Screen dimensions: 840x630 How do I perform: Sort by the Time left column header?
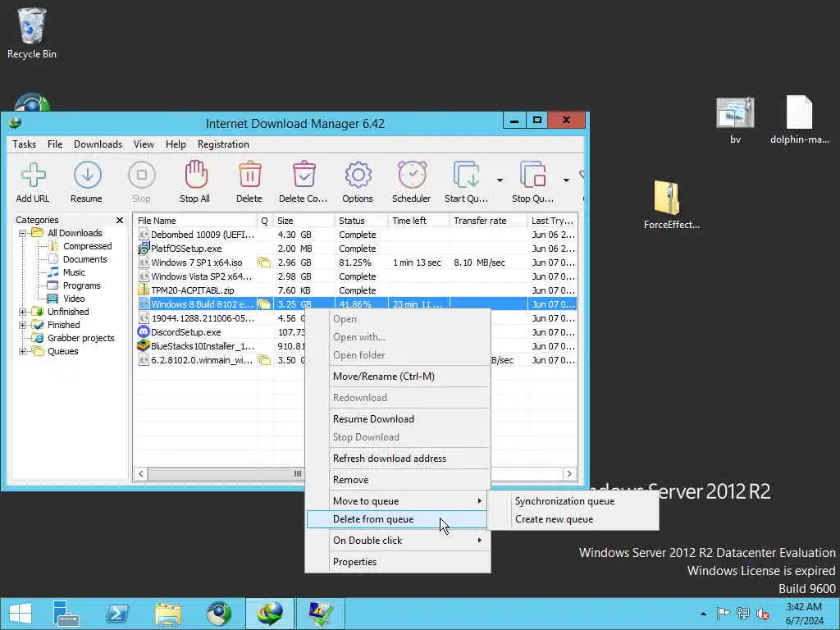[x=418, y=221]
